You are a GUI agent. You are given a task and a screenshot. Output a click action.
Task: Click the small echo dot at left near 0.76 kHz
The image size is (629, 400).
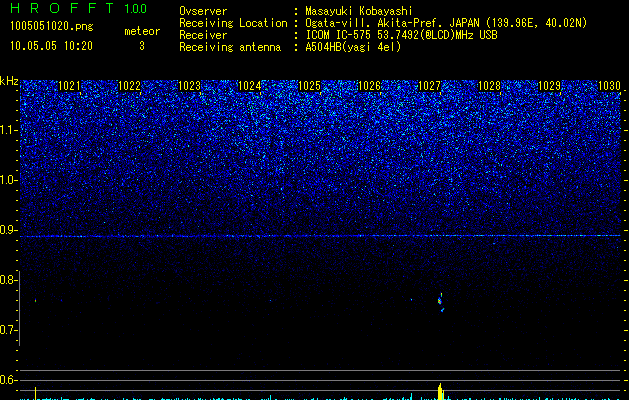coord(35,300)
